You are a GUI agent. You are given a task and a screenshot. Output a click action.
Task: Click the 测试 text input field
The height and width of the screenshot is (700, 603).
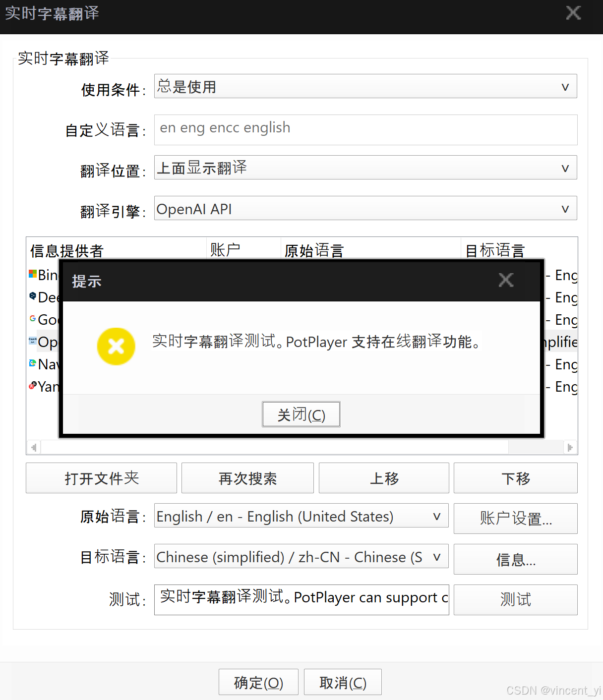tap(301, 600)
